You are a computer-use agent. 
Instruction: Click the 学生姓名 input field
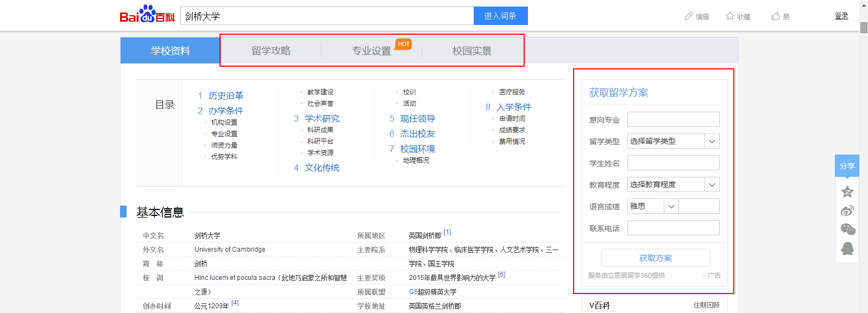[673, 163]
